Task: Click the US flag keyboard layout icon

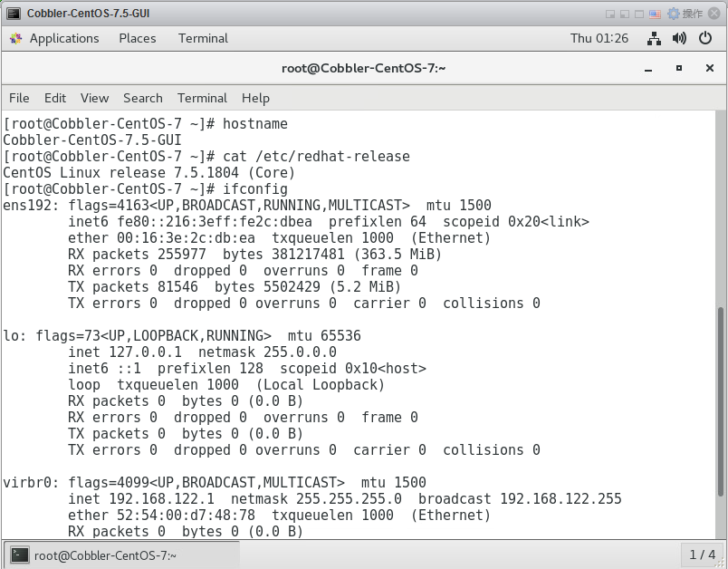Action: click(x=655, y=14)
